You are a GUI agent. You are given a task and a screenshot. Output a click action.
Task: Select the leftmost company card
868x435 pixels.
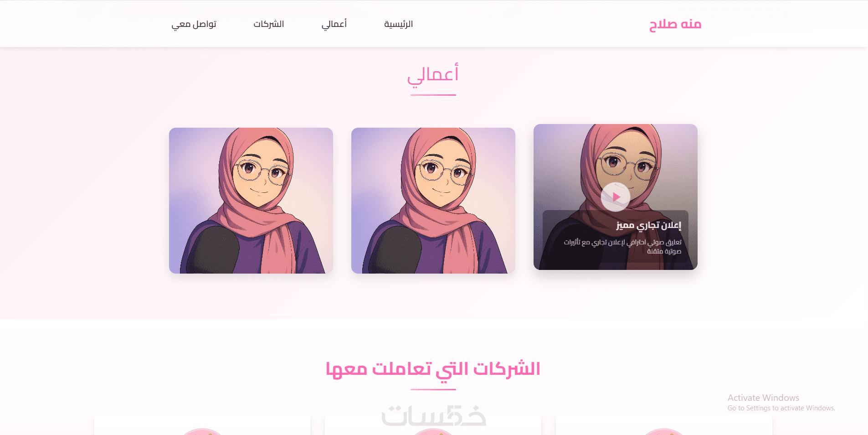(202, 425)
